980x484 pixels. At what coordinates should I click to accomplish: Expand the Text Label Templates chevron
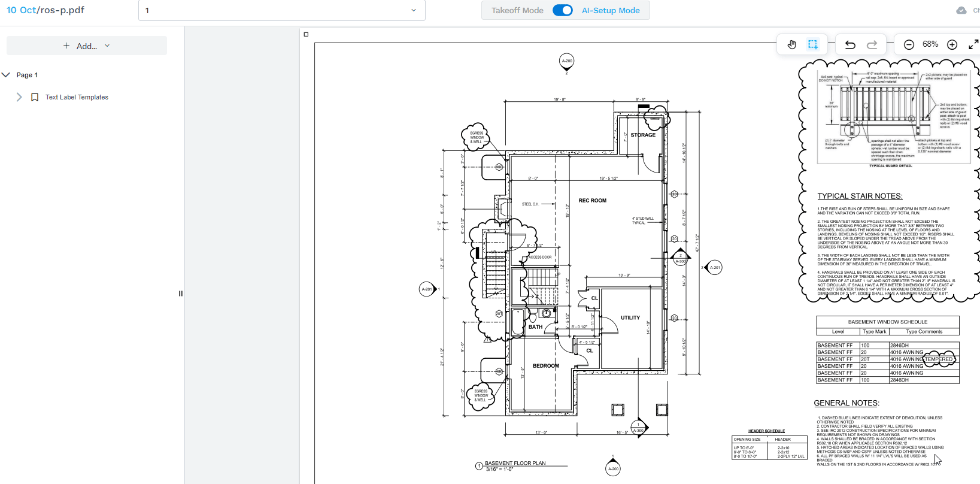pos(19,97)
